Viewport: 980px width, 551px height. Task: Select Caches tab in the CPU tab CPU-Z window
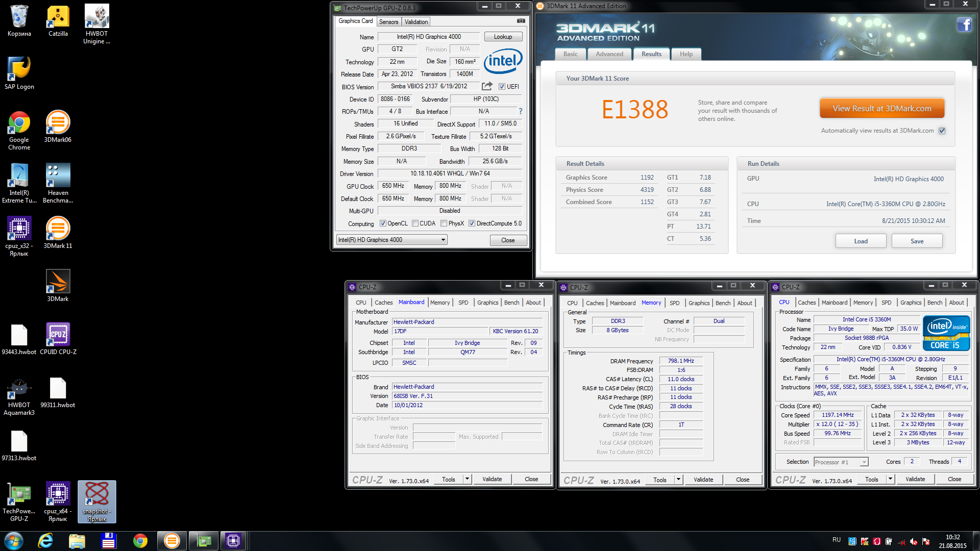click(x=806, y=303)
